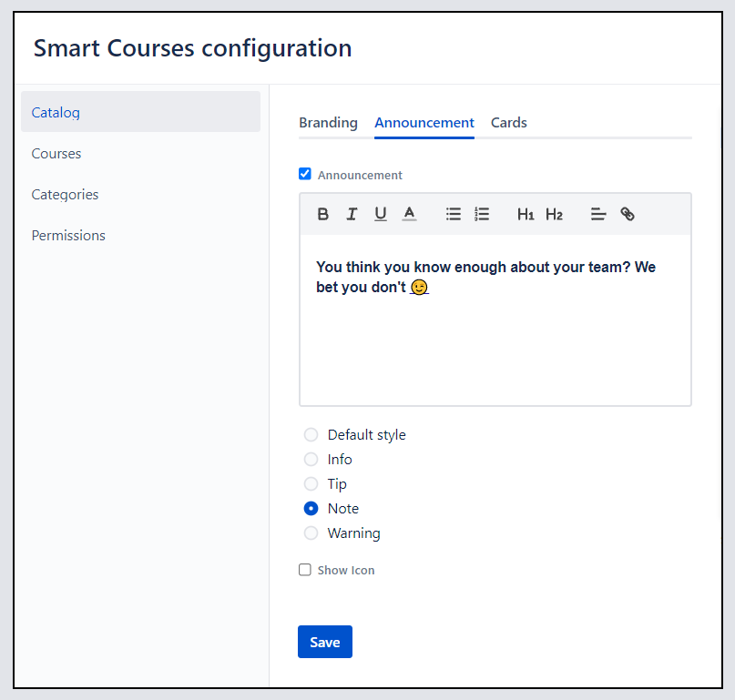Apply Heading 1 style

click(x=526, y=214)
